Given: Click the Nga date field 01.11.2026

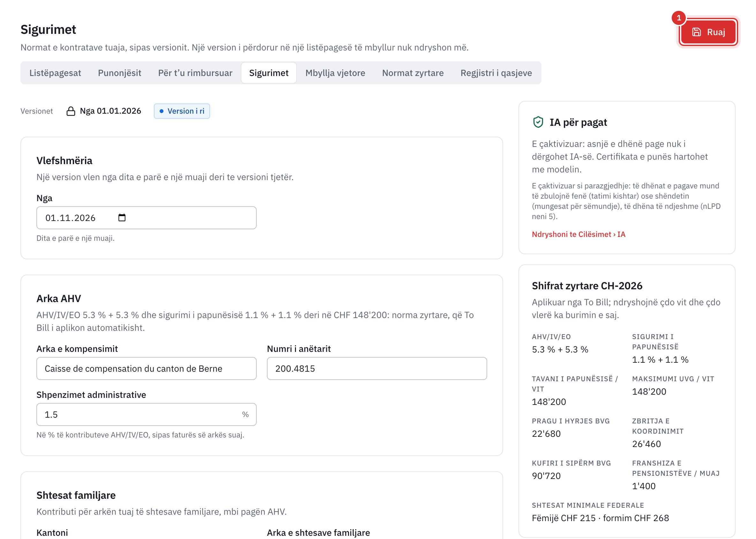Looking at the screenshot, I should pyautogui.click(x=146, y=218).
